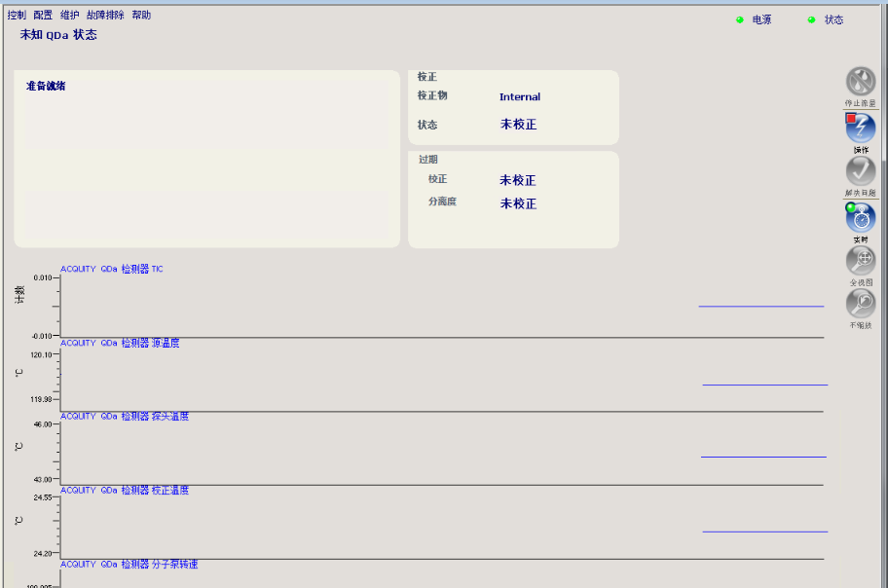This screenshot has width=888, height=588.
Task: Click the QDa 检测器 源温度 plot title
Action: (x=120, y=343)
